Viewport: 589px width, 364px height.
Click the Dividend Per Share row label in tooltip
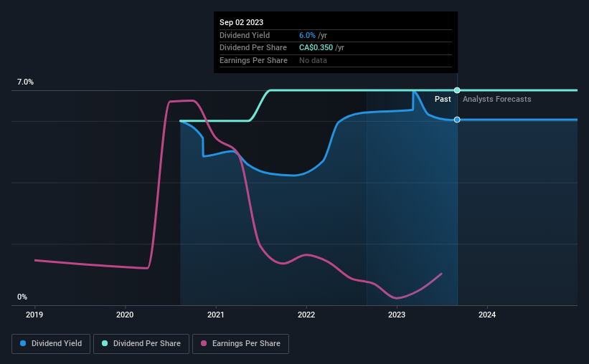click(x=253, y=48)
